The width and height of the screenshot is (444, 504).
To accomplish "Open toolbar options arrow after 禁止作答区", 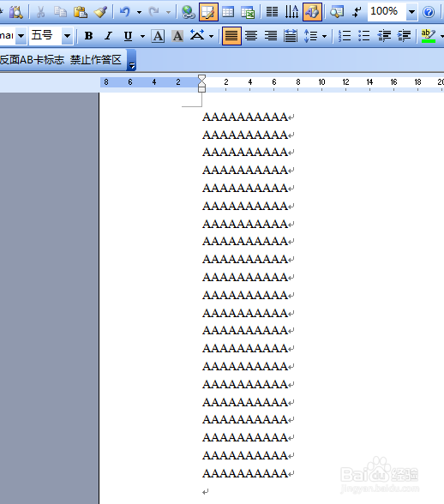I will click(x=132, y=60).
